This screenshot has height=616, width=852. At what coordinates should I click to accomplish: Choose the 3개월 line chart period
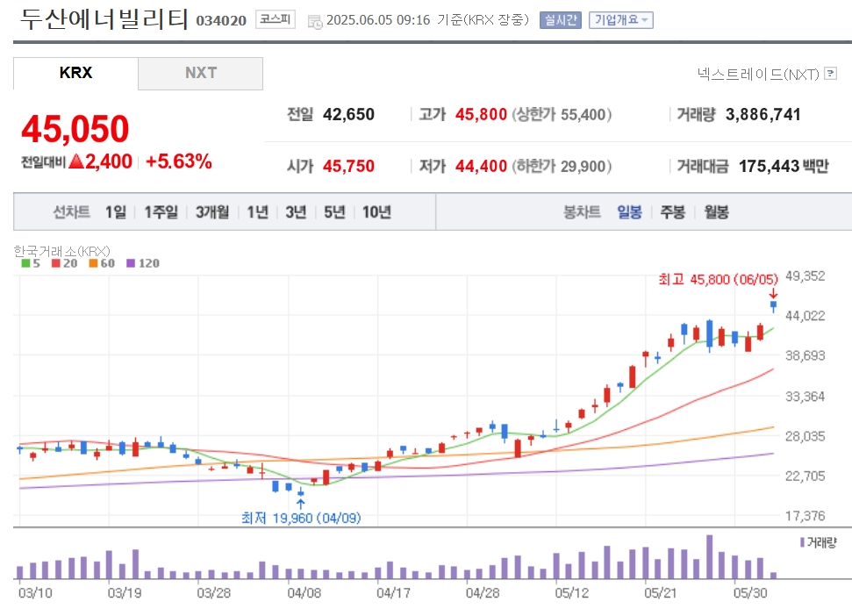click(212, 211)
